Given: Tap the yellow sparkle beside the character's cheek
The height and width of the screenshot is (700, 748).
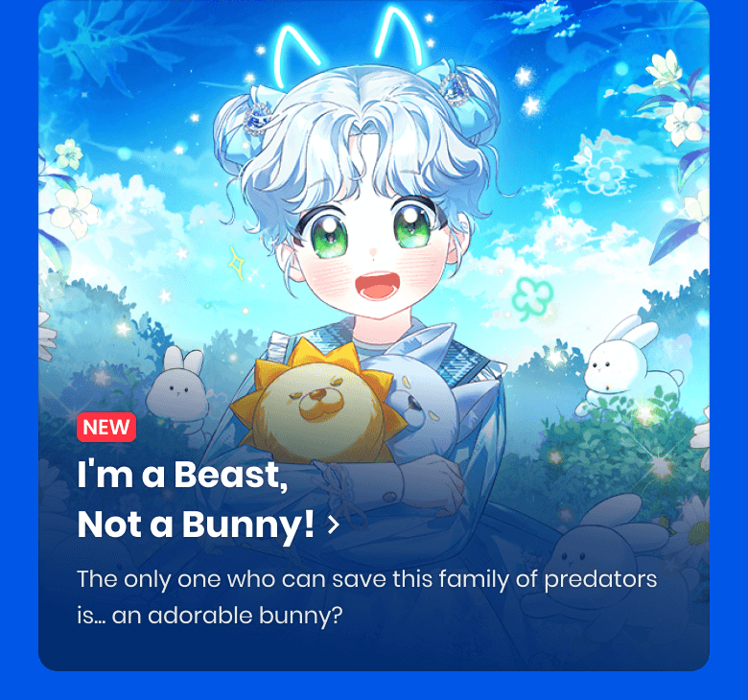Looking at the screenshot, I should 235,263.
